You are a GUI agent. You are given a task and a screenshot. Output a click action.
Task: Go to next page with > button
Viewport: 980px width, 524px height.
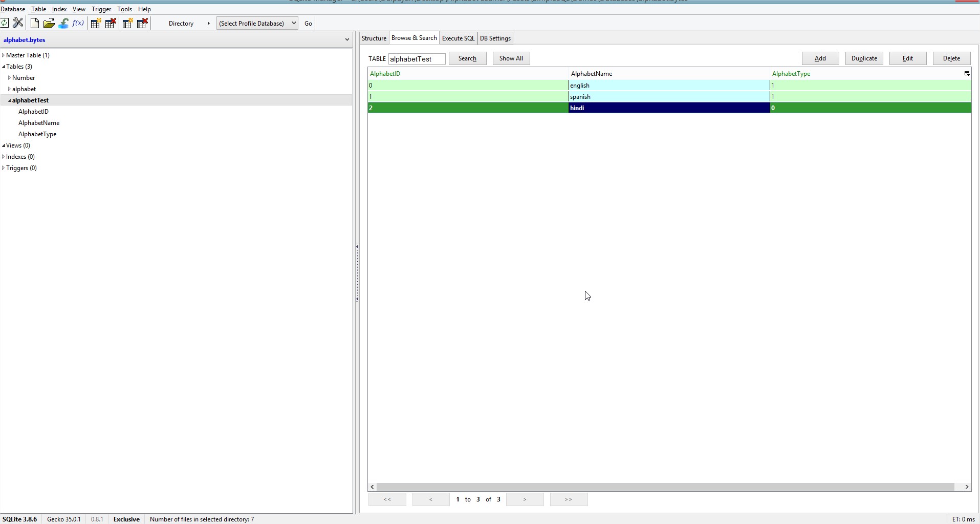[x=525, y=499]
